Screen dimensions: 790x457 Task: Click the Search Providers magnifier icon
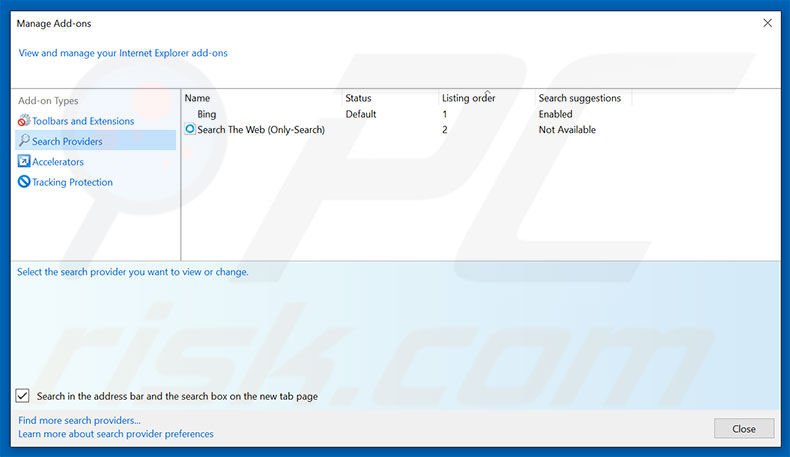[x=24, y=141]
